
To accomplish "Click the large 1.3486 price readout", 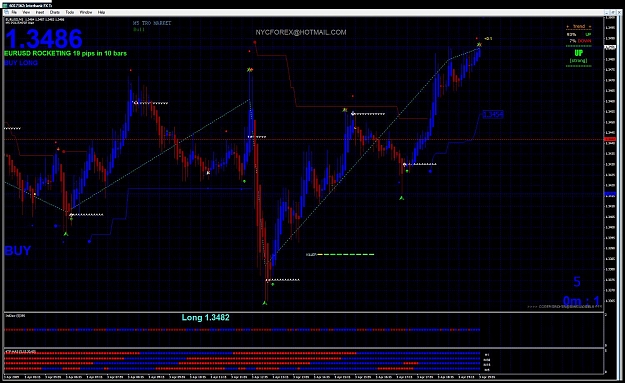I will tap(43, 39).
